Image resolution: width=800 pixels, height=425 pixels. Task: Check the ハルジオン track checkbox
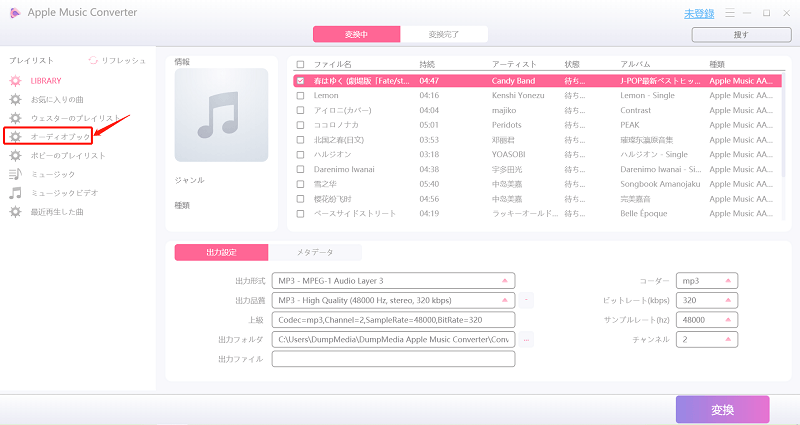pos(301,155)
